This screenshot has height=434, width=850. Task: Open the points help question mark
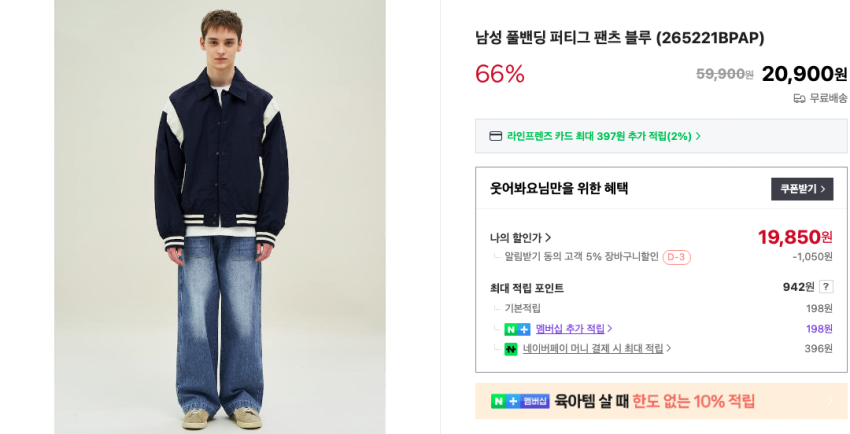(x=826, y=287)
